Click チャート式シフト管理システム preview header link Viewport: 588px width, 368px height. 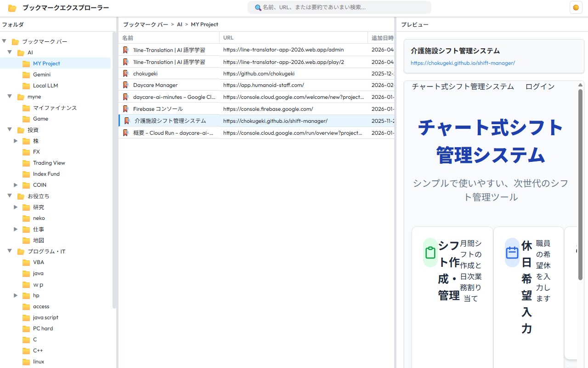(x=463, y=86)
